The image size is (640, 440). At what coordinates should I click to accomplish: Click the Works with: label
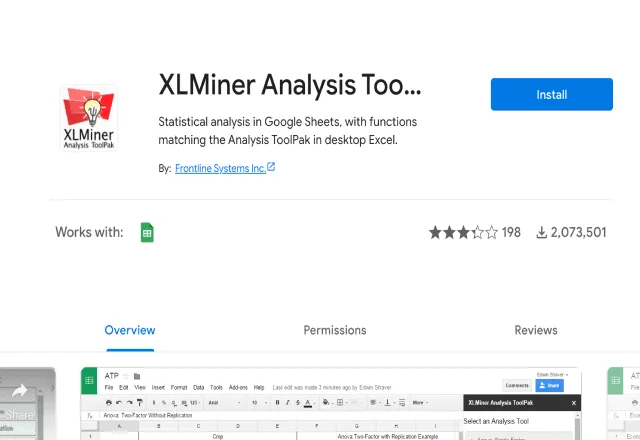pyautogui.click(x=89, y=232)
